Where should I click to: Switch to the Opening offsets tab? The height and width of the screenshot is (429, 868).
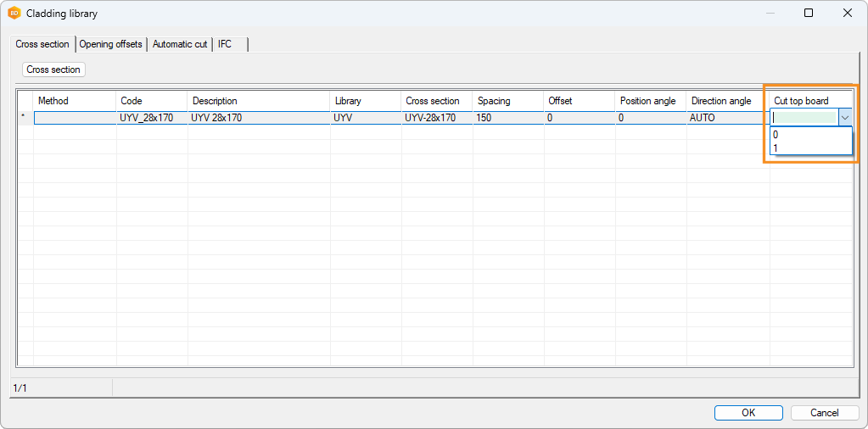(x=110, y=44)
